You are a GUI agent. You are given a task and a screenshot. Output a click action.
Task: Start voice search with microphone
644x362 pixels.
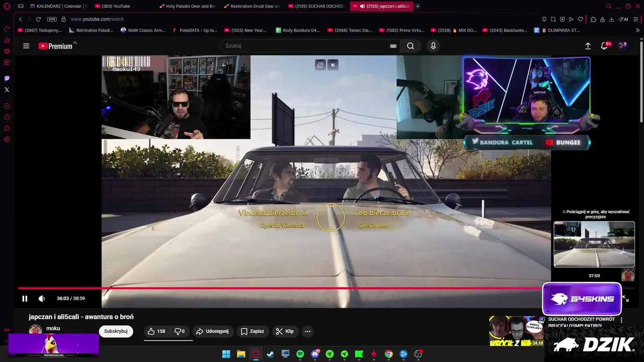pyautogui.click(x=433, y=46)
